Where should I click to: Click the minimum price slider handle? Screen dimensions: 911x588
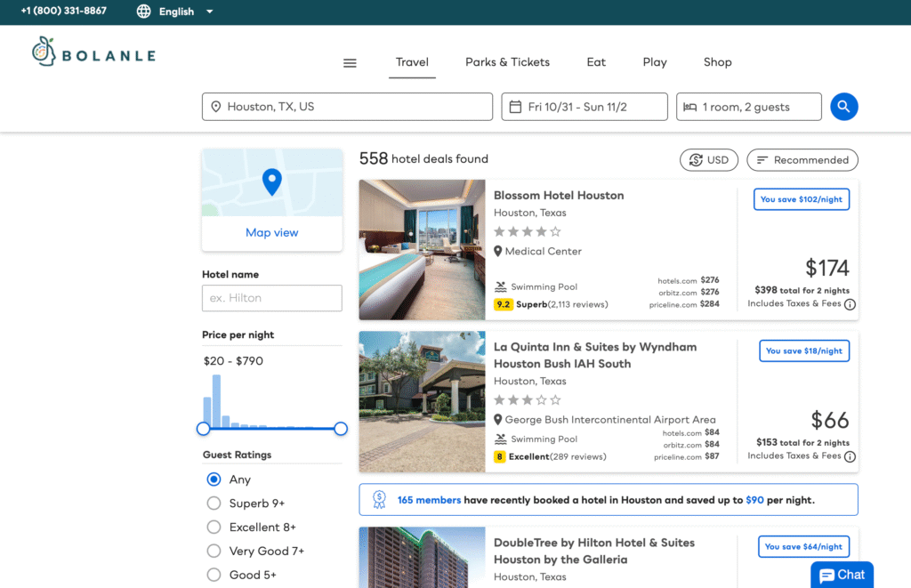[204, 429]
